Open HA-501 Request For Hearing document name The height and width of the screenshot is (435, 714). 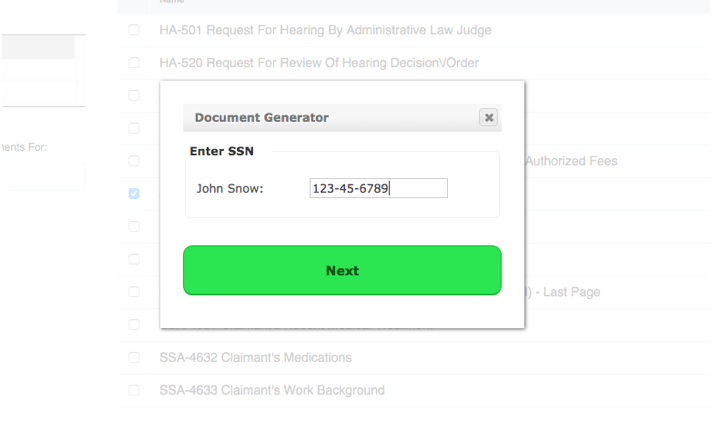(x=325, y=30)
